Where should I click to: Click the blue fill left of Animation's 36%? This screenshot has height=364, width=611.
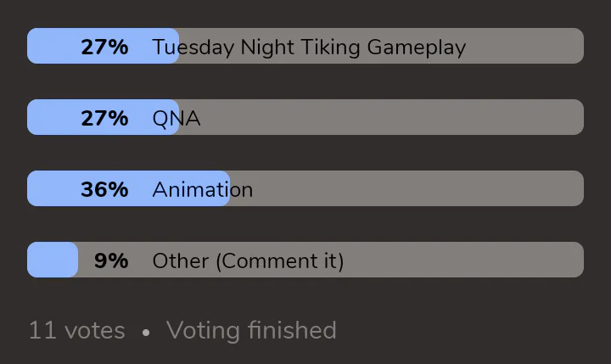tap(53, 188)
